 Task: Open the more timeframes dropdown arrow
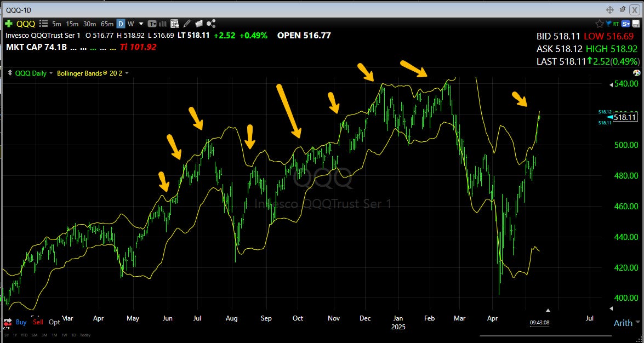[x=141, y=24]
